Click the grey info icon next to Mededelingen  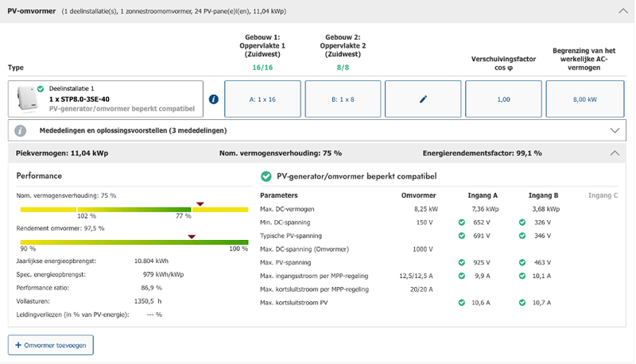[x=21, y=130]
